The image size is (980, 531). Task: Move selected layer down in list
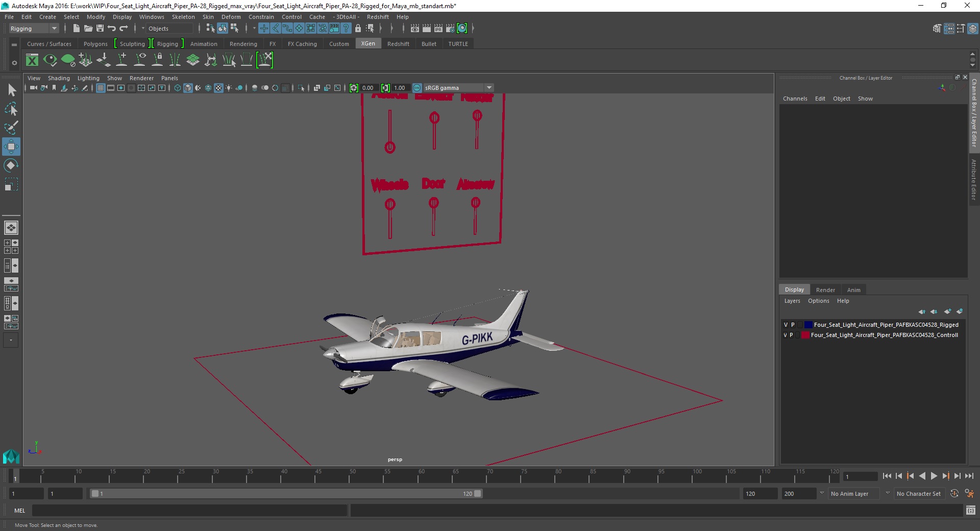tap(934, 311)
